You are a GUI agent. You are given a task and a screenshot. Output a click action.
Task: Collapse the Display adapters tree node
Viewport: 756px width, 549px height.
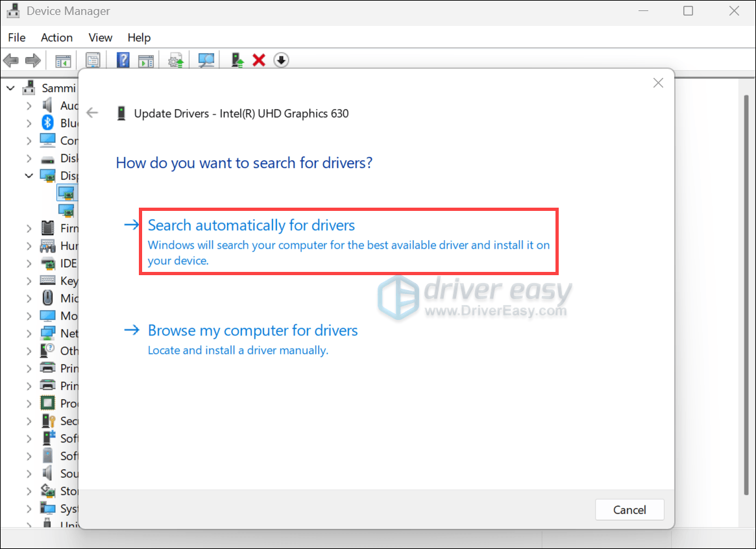click(29, 175)
